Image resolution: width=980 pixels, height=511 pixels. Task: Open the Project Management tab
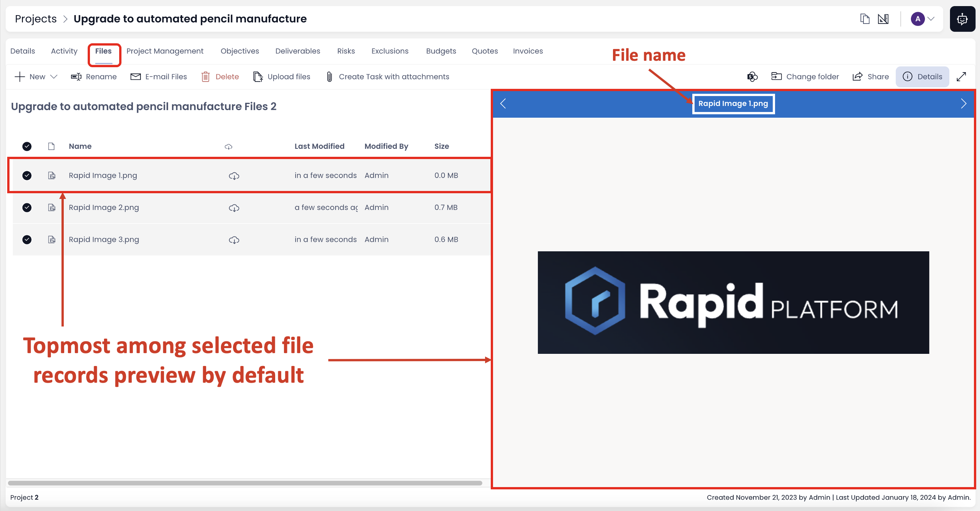coord(165,51)
